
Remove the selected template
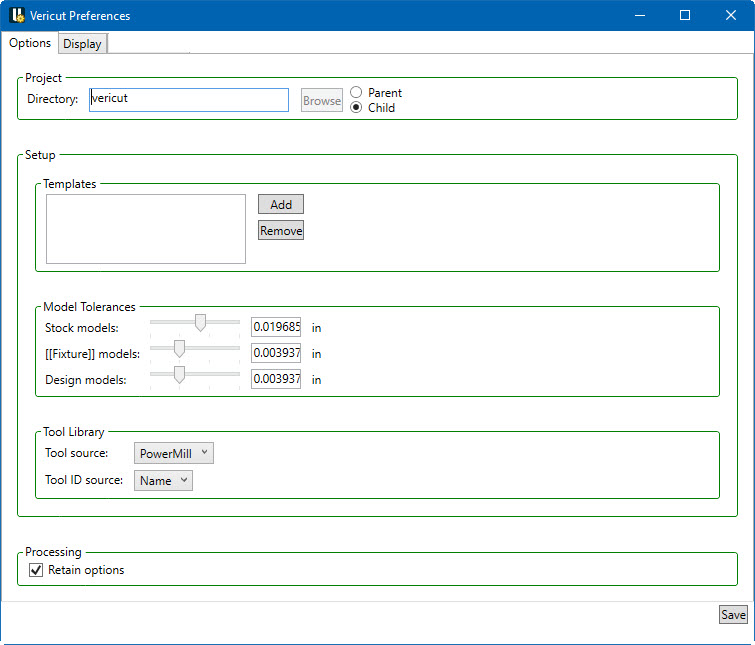pos(281,230)
